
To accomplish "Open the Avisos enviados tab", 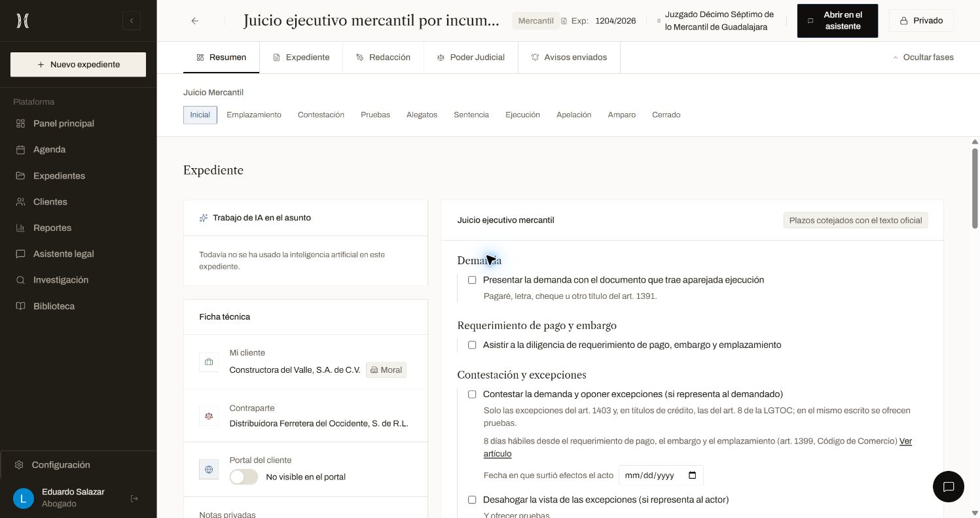I will 569,58.
